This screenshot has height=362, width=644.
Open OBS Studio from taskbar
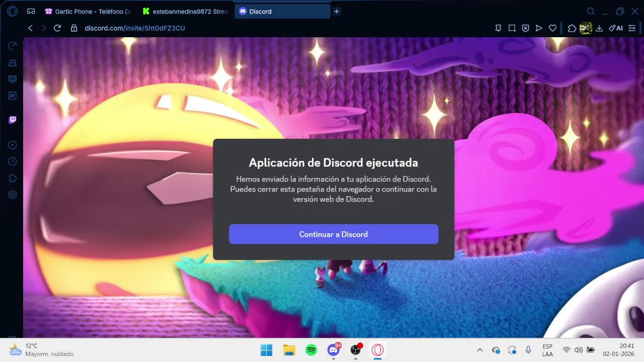click(356, 350)
